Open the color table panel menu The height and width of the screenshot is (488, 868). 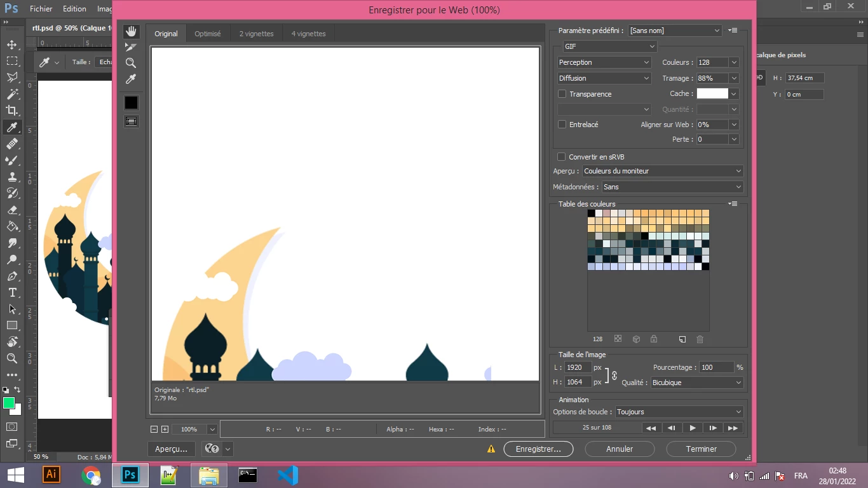pos(733,204)
